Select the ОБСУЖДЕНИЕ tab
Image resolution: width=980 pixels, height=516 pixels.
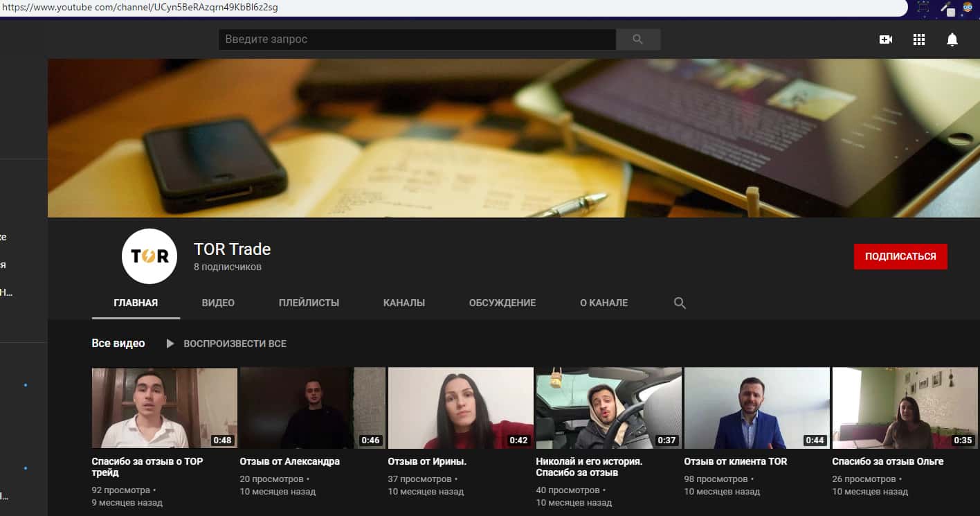502,303
